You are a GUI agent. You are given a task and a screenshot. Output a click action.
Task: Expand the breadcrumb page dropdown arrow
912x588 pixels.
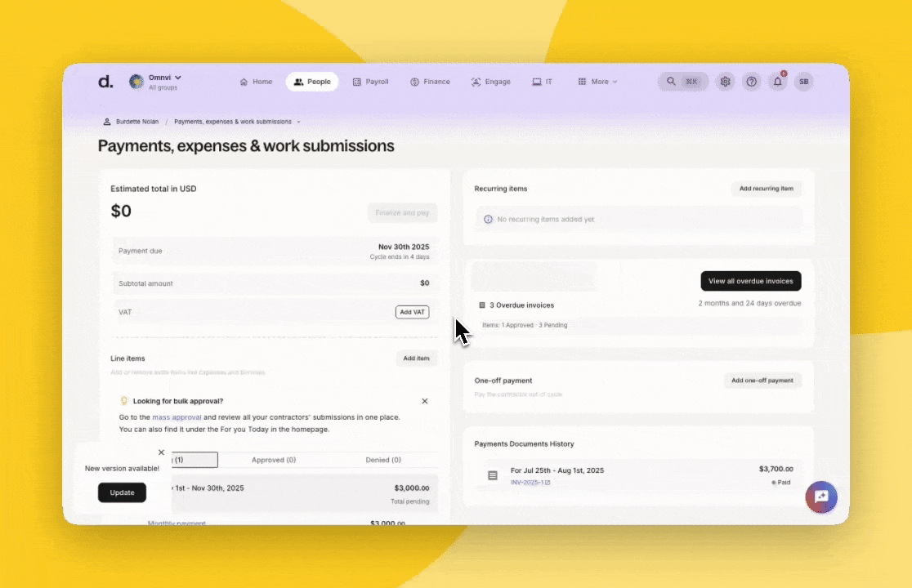(298, 122)
